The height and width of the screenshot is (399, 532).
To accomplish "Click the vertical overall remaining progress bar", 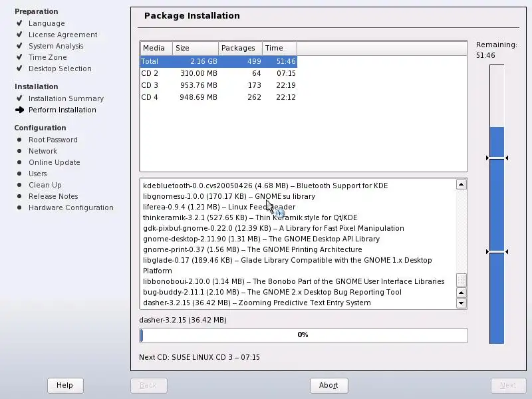I will (x=497, y=204).
